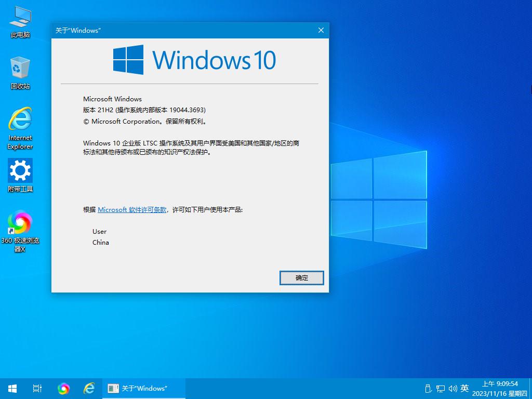Click the 关于"Windows" title bar text

coord(78,31)
